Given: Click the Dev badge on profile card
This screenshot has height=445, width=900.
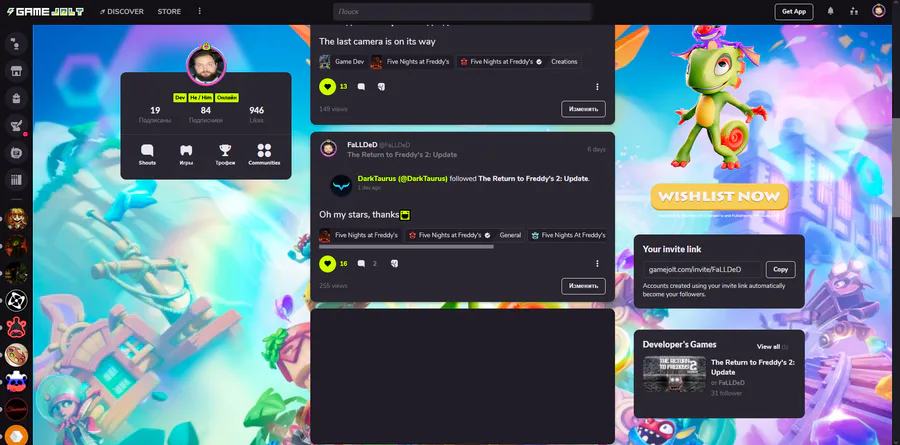Looking at the screenshot, I should click(x=180, y=98).
